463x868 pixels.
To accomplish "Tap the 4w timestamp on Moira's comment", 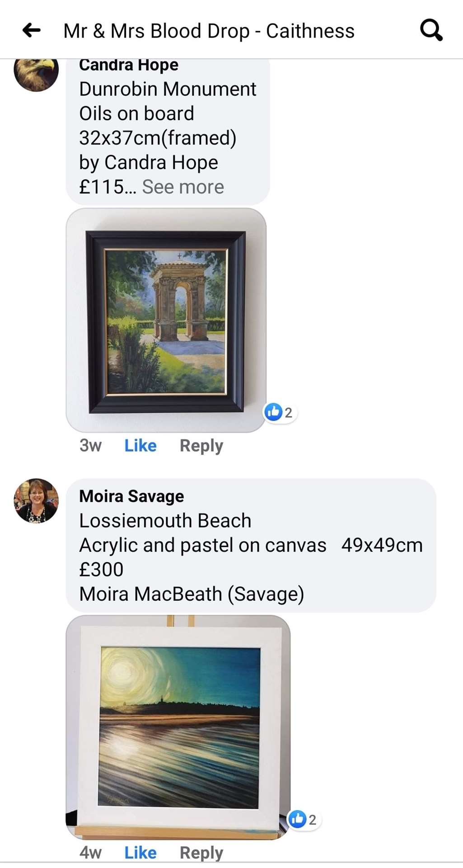I will 90,853.
